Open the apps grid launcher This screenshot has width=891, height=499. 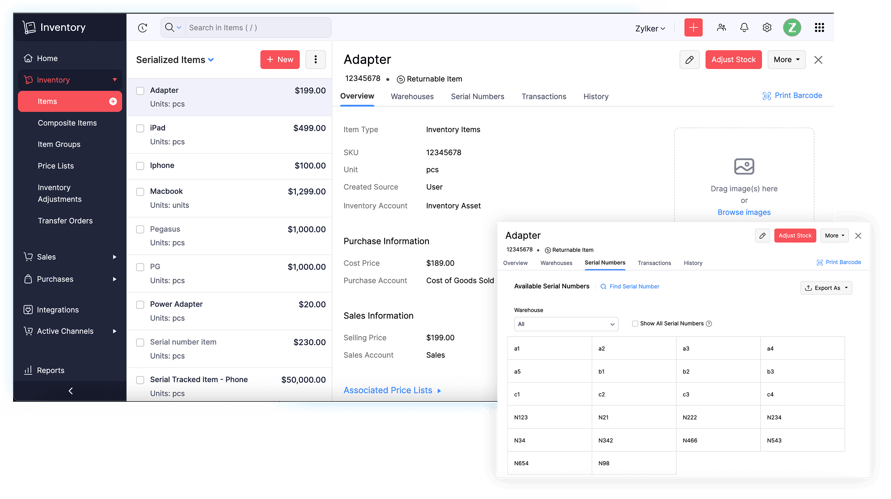819,27
